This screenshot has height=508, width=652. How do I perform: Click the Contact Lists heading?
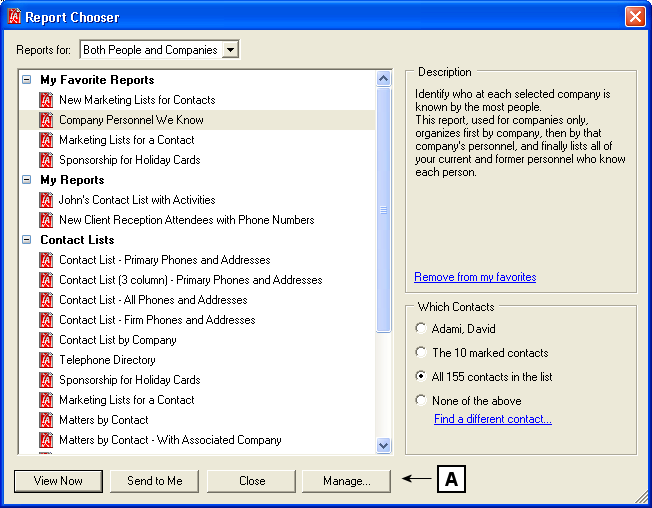tap(77, 240)
